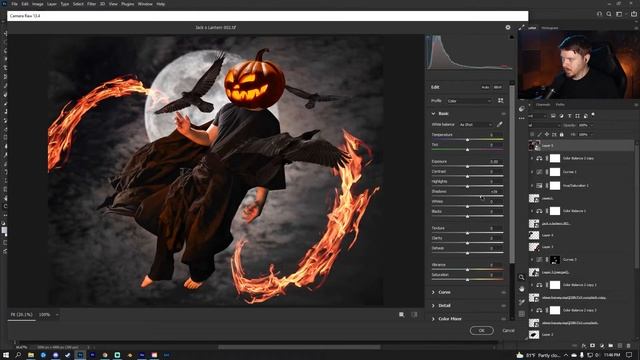The width and height of the screenshot is (640, 360).
Task: Adjust the Temperature slider
Action: pyautogui.click(x=467, y=140)
